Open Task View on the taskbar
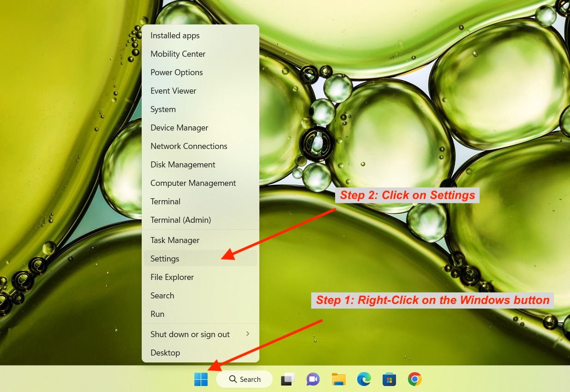 coord(288,379)
